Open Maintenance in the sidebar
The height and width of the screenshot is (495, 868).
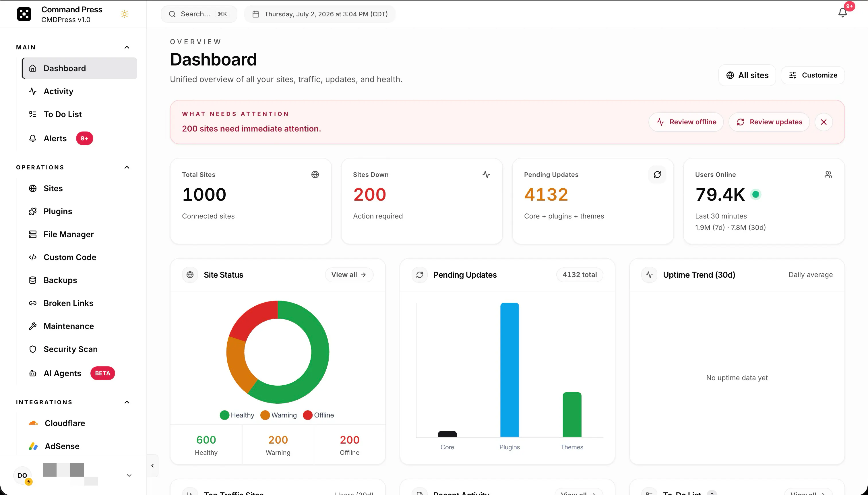pyautogui.click(x=80, y=326)
